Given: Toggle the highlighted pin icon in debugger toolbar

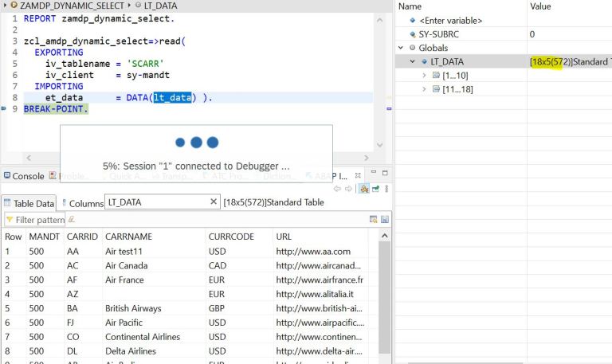Looking at the screenshot, I should click(363, 189).
